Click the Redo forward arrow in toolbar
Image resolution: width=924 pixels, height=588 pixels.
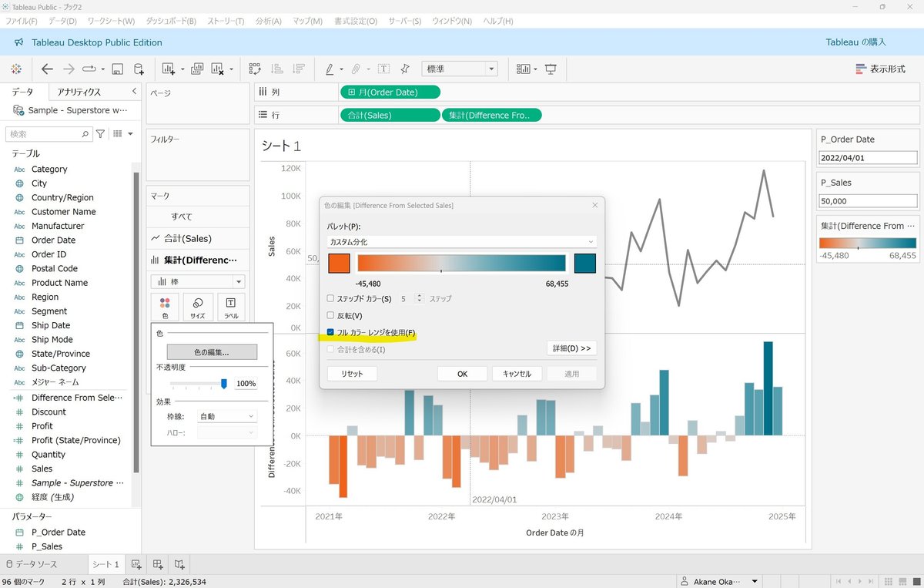(x=69, y=69)
